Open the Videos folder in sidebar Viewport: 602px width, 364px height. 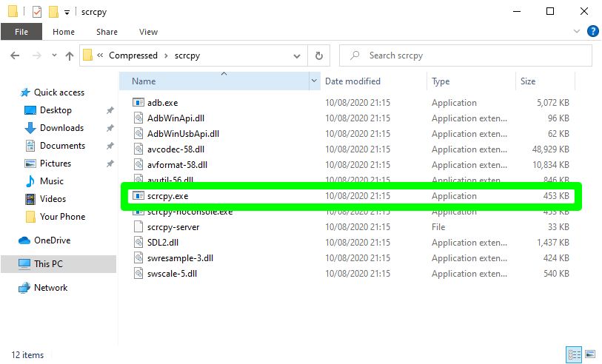53,199
